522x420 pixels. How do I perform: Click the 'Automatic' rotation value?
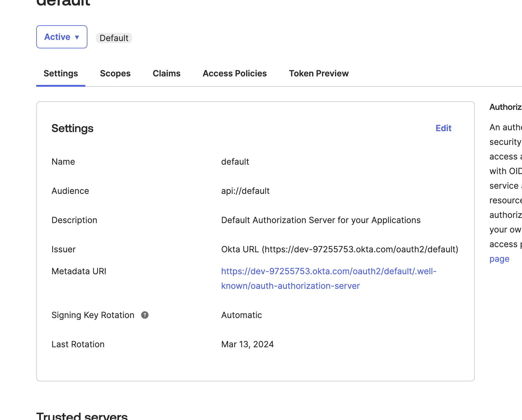242,315
